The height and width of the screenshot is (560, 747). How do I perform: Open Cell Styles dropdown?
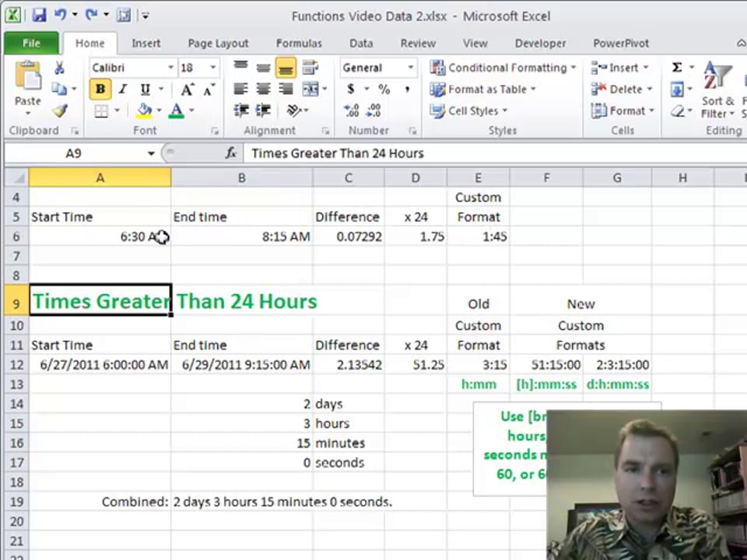(x=468, y=111)
